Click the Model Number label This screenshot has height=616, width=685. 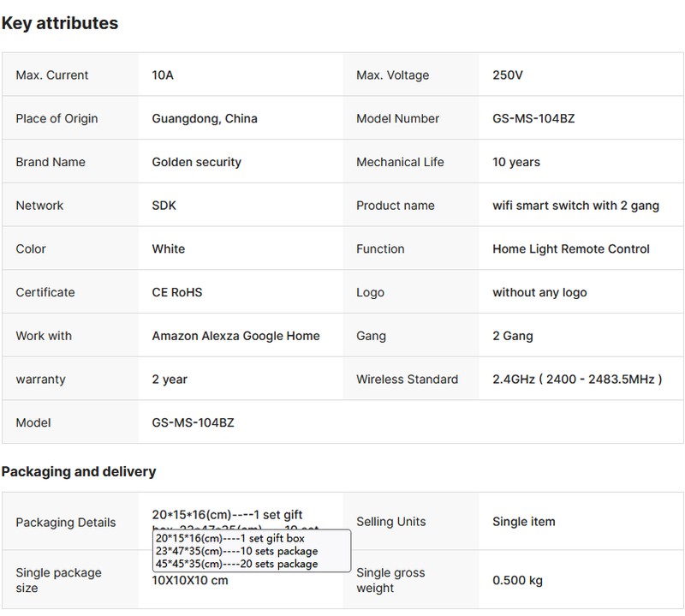397,119
